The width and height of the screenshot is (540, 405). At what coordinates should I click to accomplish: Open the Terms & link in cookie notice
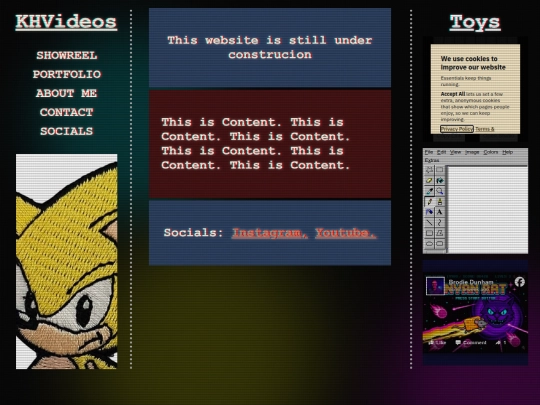(x=485, y=129)
